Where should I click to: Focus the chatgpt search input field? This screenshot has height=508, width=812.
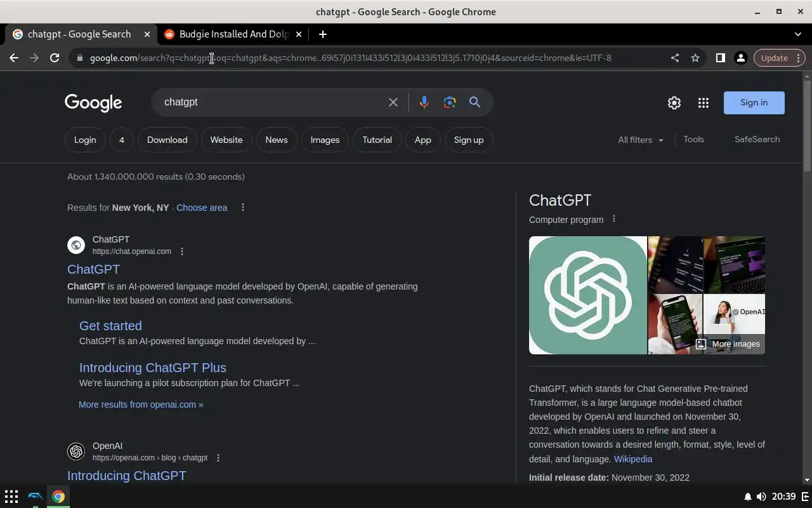click(x=273, y=102)
